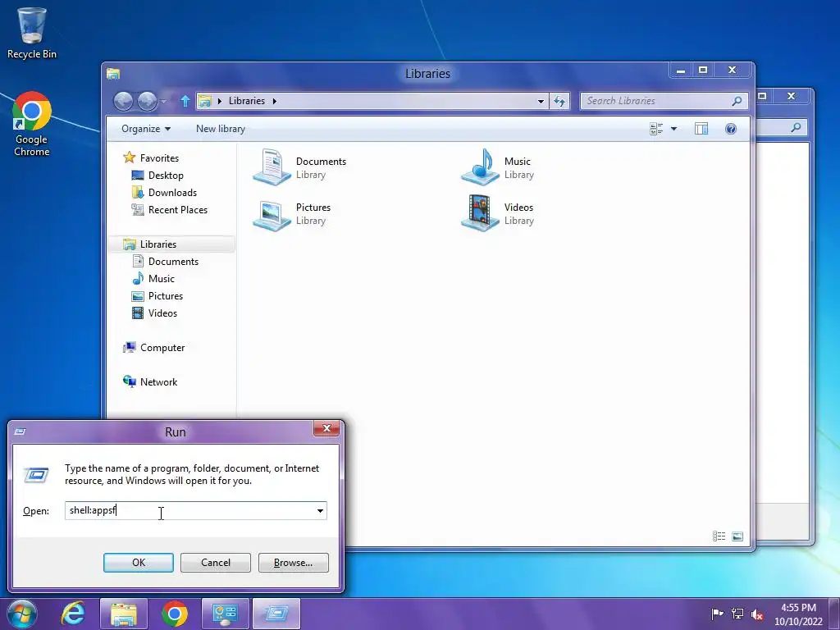Open Computer in the navigation pane
840x630 pixels.
tap(162, 348)
